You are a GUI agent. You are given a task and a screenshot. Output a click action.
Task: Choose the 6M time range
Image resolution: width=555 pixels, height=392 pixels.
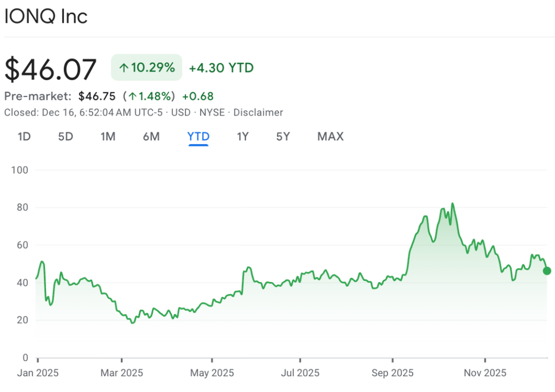(x=151, y=137)
